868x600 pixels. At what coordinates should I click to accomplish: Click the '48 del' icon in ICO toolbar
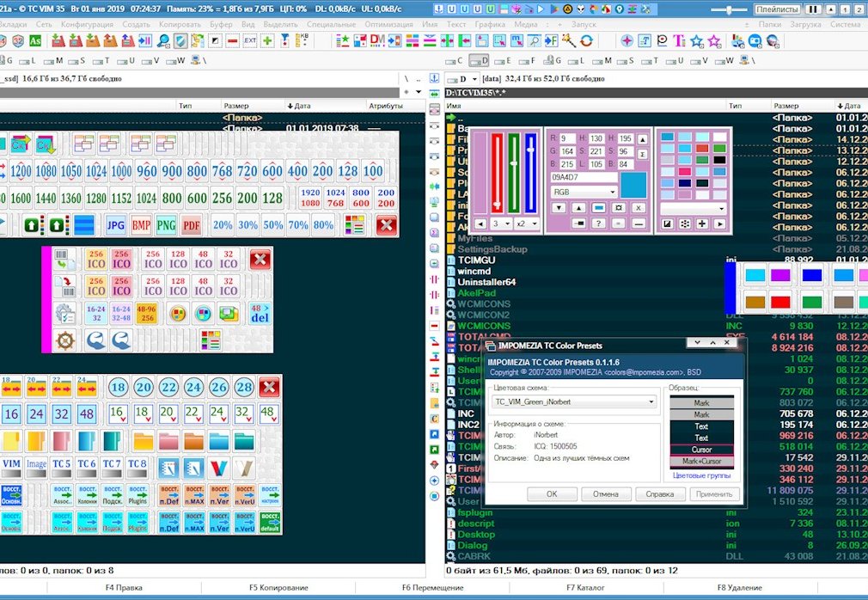[x=260, y=313]
